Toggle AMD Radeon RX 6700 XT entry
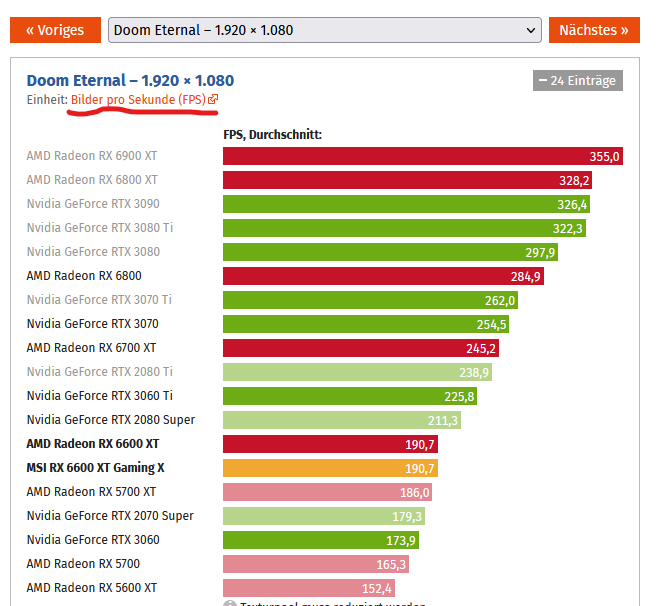 coord(91,348)
